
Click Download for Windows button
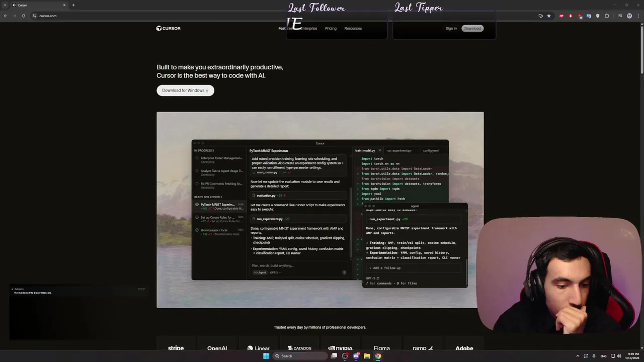point(185,90)
